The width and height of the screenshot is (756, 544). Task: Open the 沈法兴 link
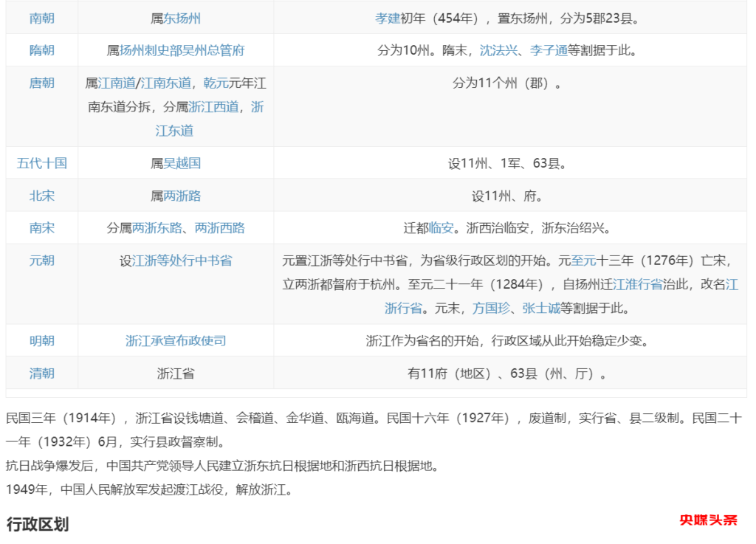click(498, 51)
